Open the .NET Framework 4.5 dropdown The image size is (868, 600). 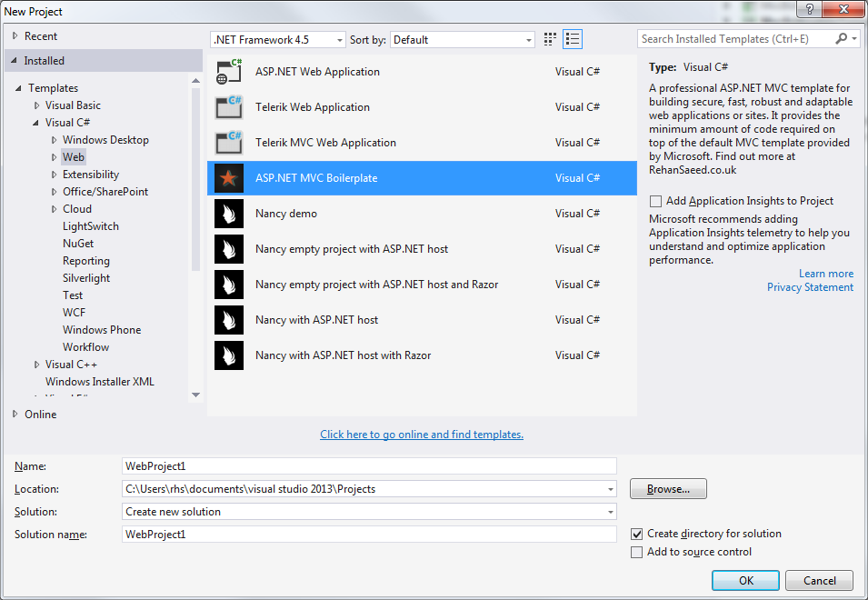click(x=342, y=39)
